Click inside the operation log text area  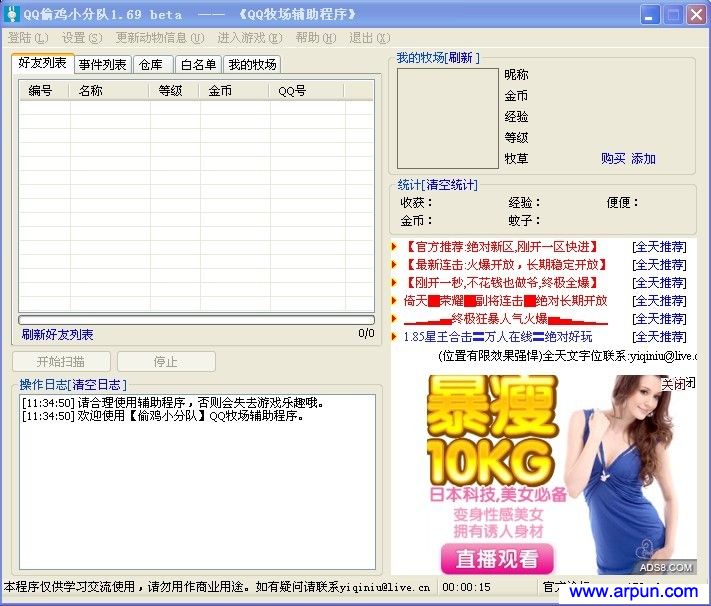(197, 482)
